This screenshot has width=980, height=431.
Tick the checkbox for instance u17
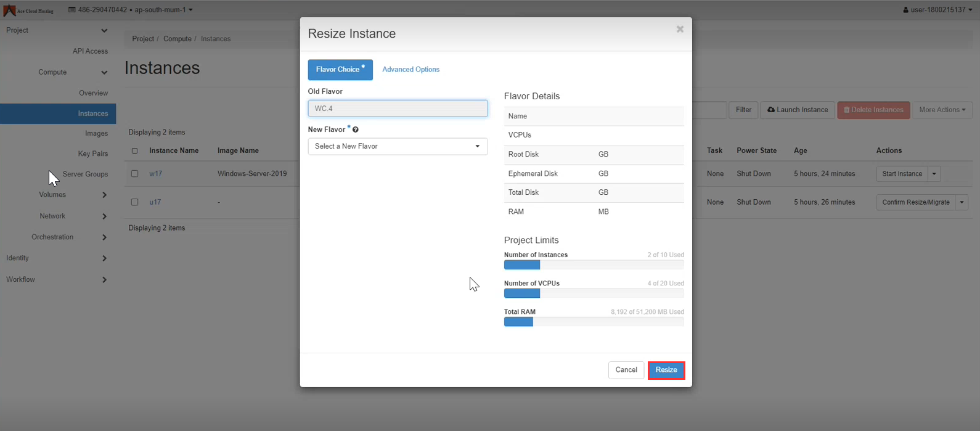coord(134,202)
